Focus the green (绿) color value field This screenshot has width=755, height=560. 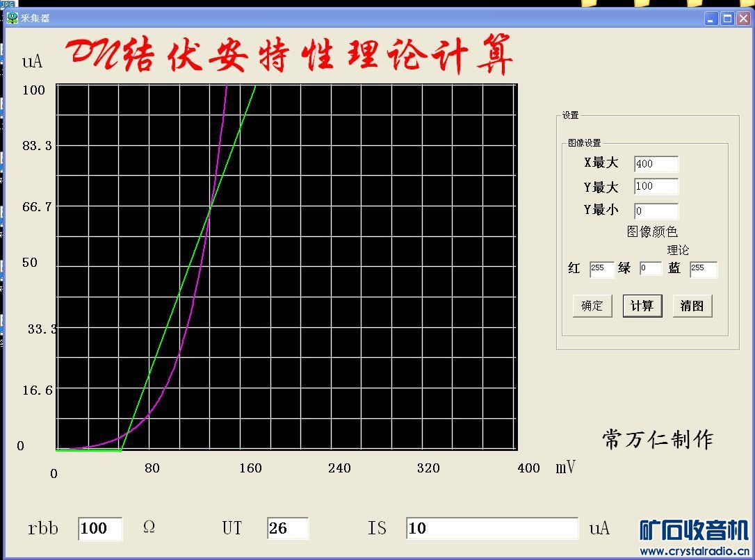tap(651, 268)
